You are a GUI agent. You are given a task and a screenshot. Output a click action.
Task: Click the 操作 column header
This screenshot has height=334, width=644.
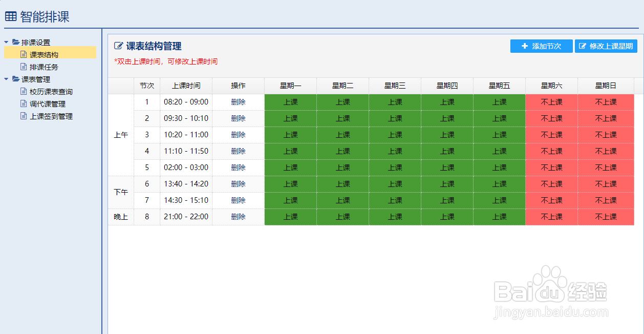tap(238, 86)
